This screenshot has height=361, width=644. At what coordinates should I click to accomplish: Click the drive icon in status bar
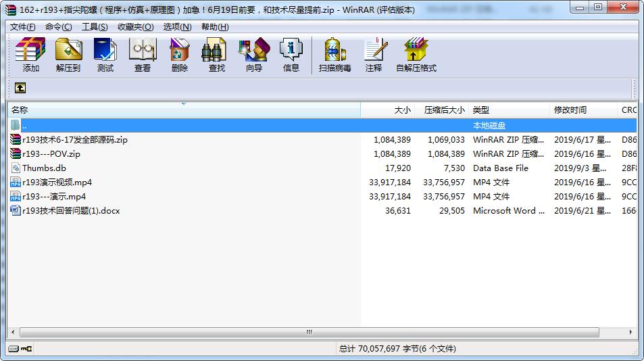coord(14,349)
